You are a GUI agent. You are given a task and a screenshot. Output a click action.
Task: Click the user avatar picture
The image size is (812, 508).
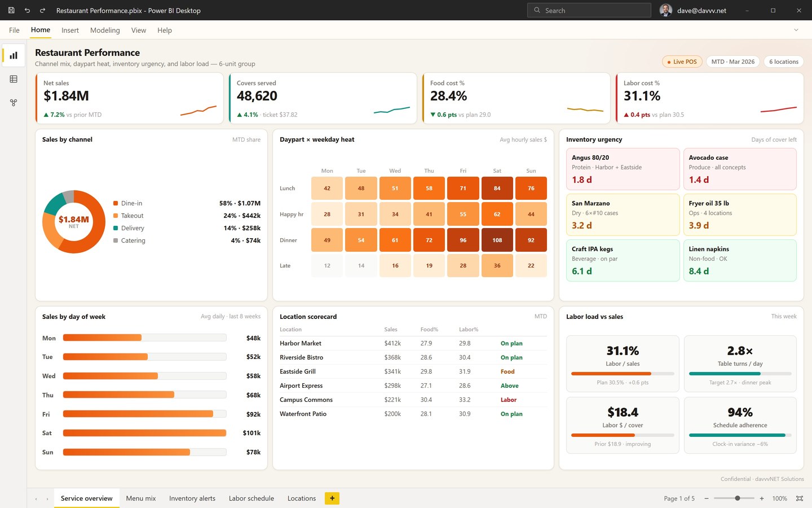pyautogui.click(x=666, y=10)
